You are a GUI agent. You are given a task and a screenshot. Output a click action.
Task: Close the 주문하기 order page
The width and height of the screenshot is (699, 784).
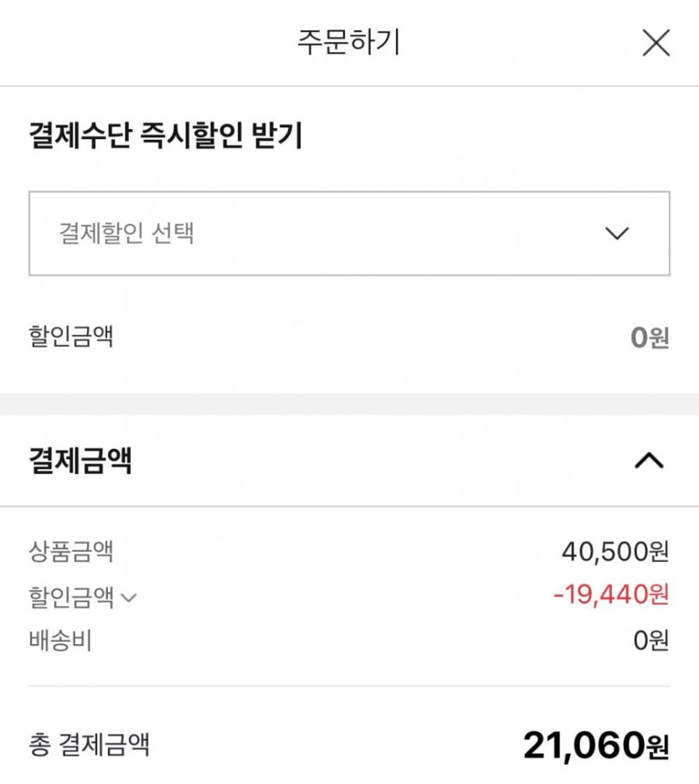pos(655,43)
